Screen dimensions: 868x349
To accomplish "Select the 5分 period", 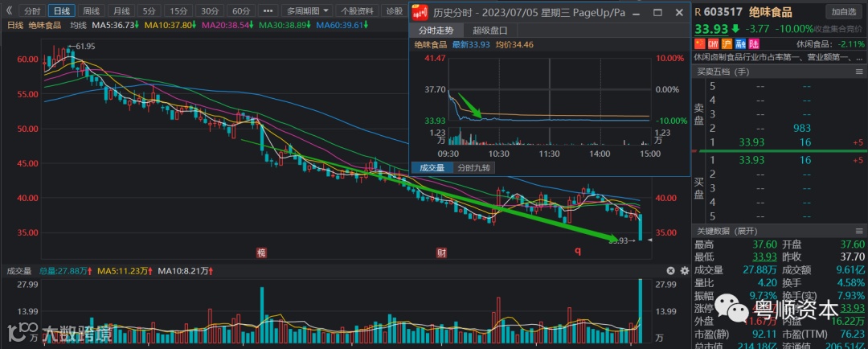I will (149, 10).
